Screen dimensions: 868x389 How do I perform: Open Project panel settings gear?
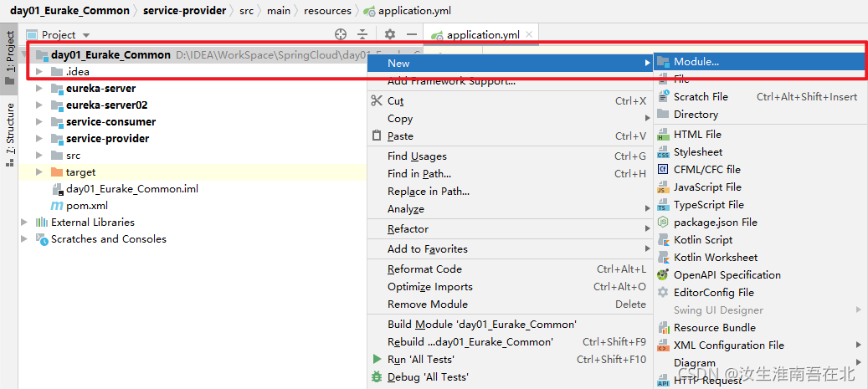pos(389,34)
